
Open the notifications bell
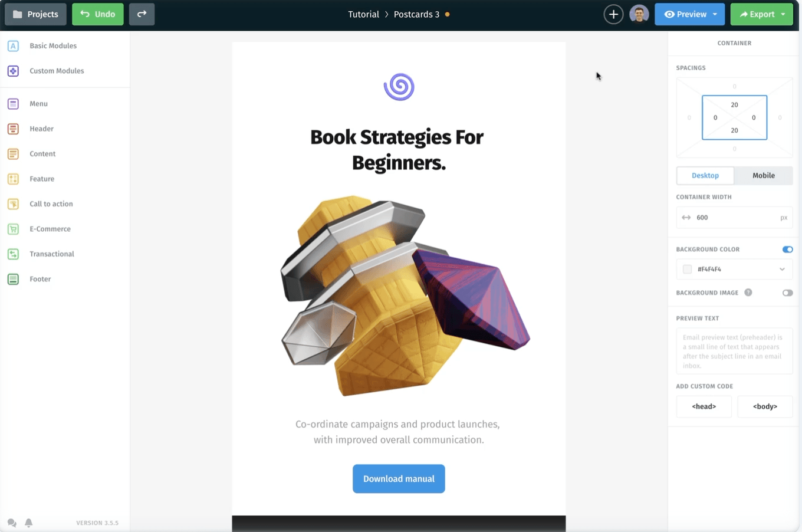point(28,523)
